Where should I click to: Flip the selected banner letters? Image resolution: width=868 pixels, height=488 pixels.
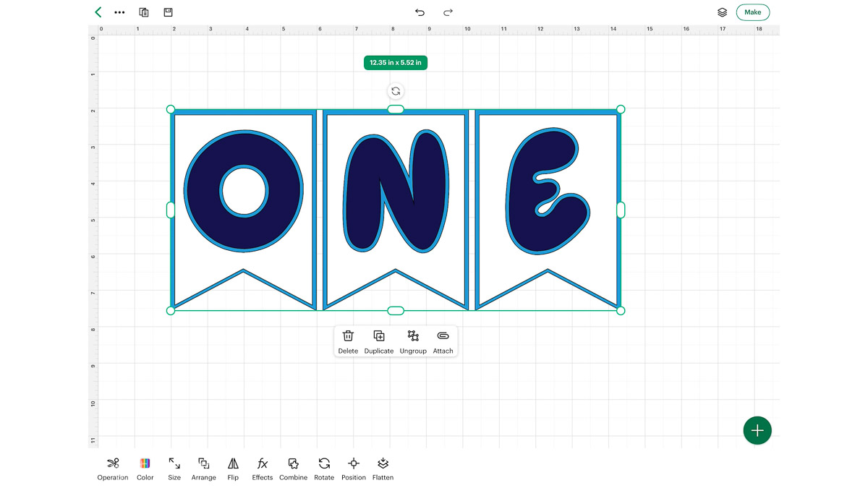coord(233,467)
